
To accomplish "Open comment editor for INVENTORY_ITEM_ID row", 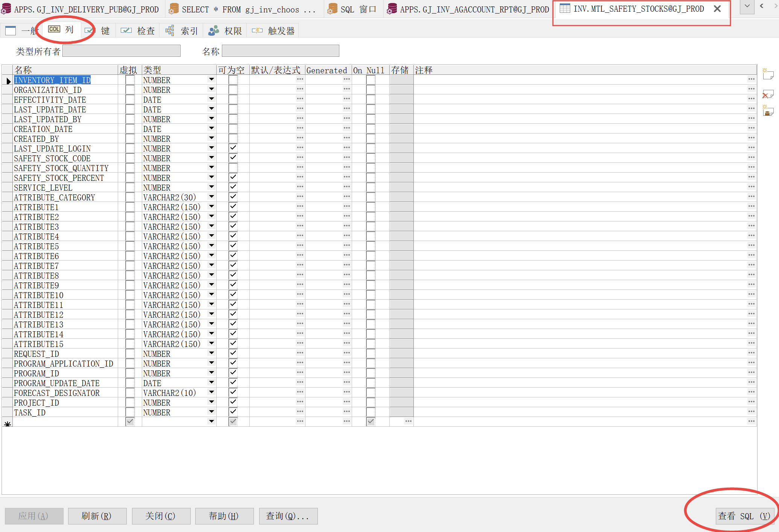I will pyautogui.click(x=751, y=79).
